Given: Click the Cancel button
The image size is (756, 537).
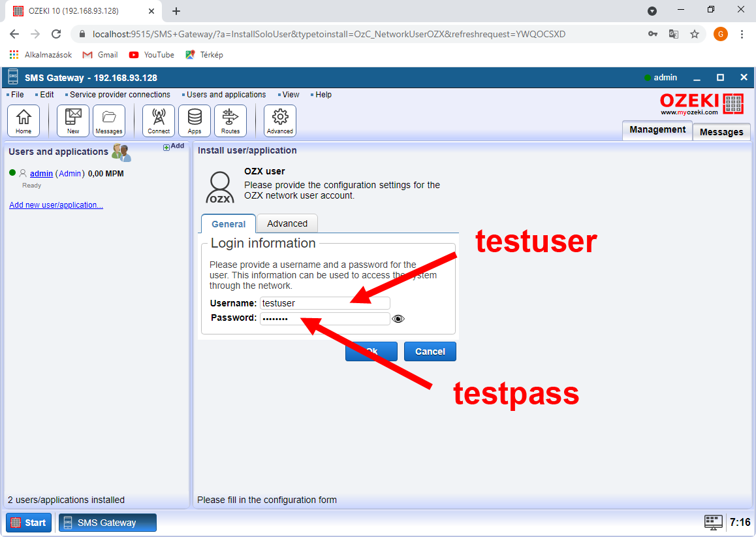Looking at the screenshot, I should click(430, 351).
